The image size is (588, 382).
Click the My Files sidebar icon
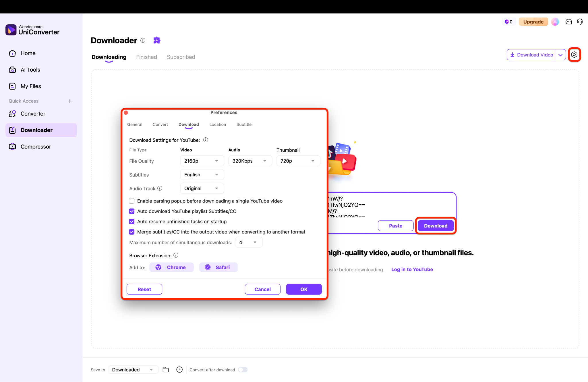[x=12, y=86]
